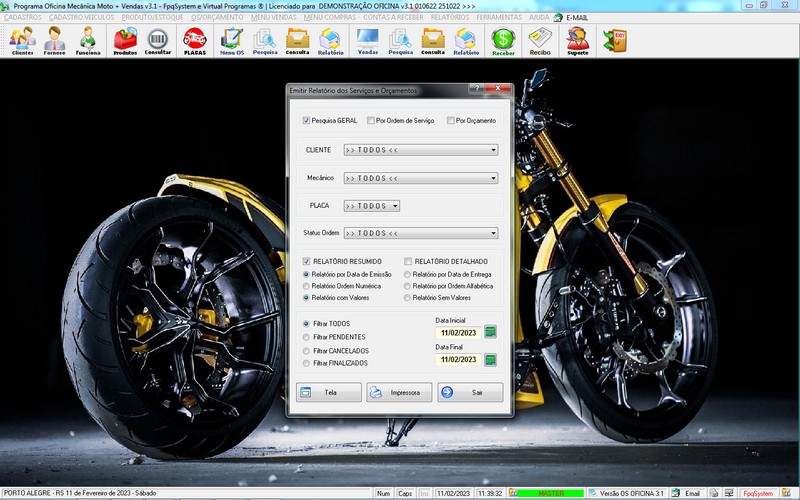Open the Receber money icon
This screenshot has width=800, height=500.
pos(503,40)
